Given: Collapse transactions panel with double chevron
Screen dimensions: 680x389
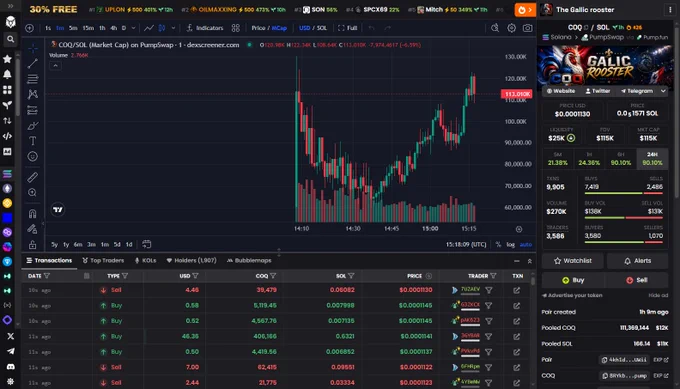Looking at the screenshot, I should tap(530, 261).
